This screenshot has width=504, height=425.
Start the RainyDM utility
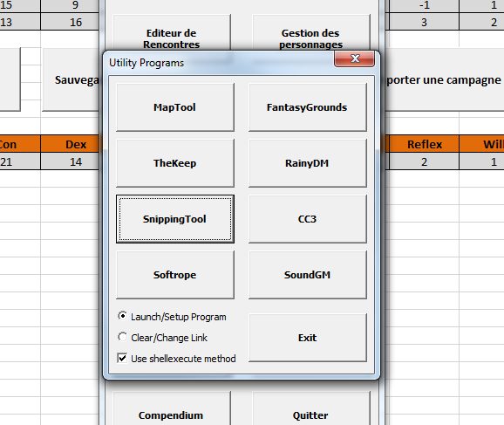coord(307,163)
